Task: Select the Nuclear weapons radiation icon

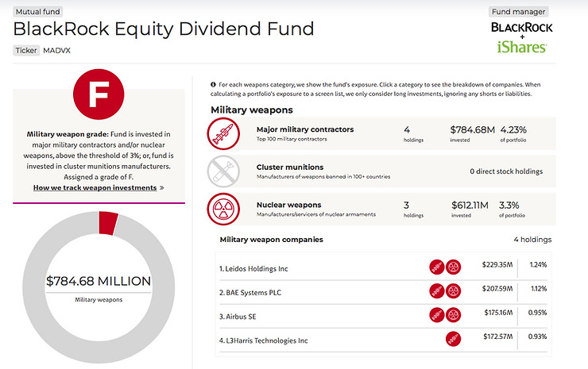Action: pos(223,209)
